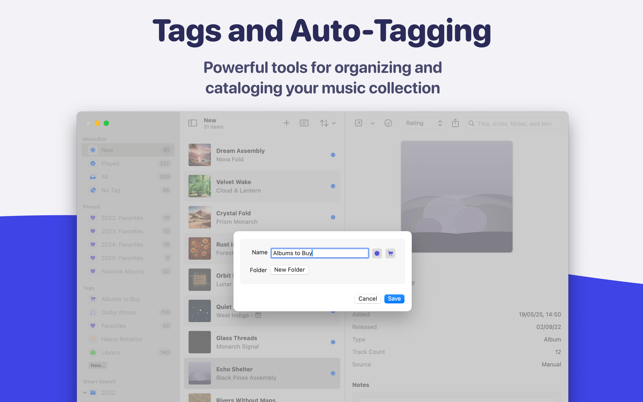Click the green zoom window button
This screenshot has height=402, width=643.
(106, 123)
